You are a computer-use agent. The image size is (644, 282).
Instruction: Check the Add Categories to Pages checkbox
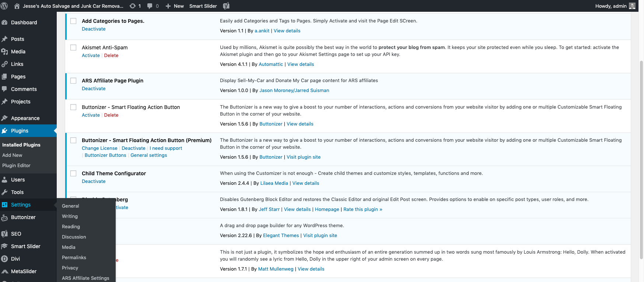click(x=73, y=21)
